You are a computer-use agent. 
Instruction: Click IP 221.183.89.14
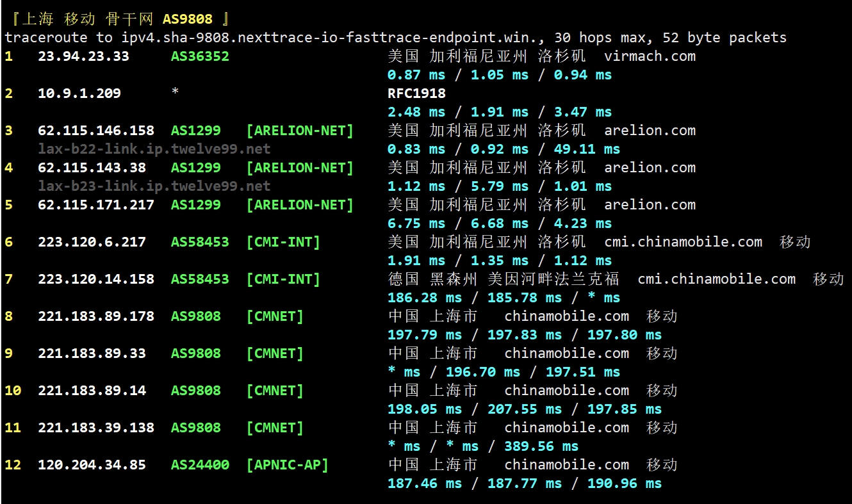tap(92, 391)
